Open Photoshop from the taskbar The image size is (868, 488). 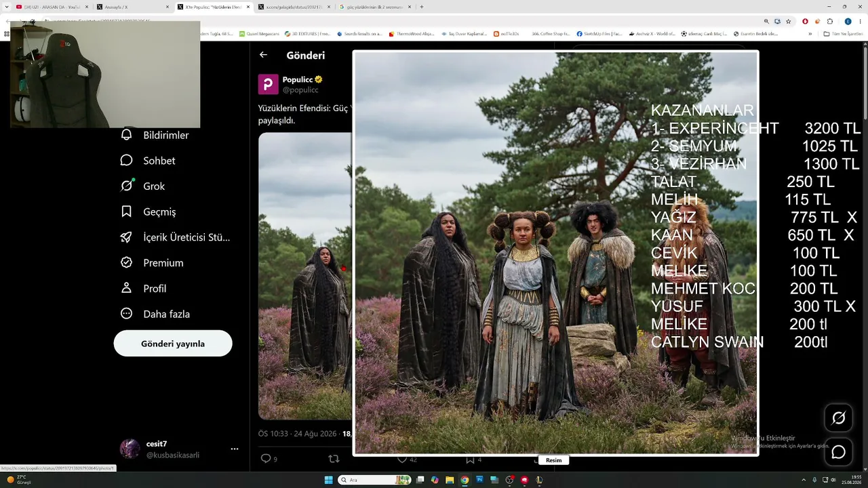point(479,480)
